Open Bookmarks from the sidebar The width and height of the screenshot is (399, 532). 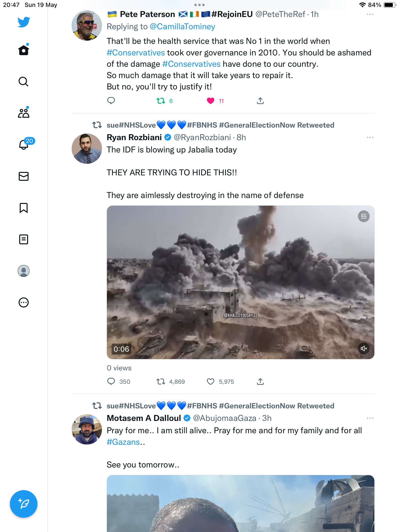click(24, 208)
